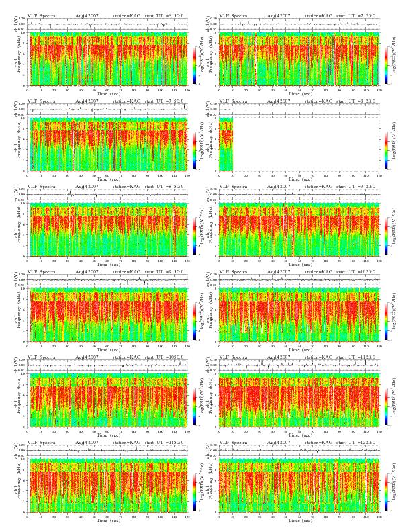Click the PSD color bar beside the 11:20:0 plot
The height and width of the screenshot is (532, 411).
coord(386,406)
